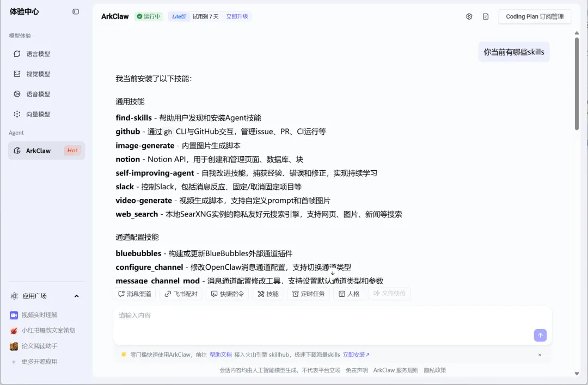Click web_search skill name

click(137, 214)
